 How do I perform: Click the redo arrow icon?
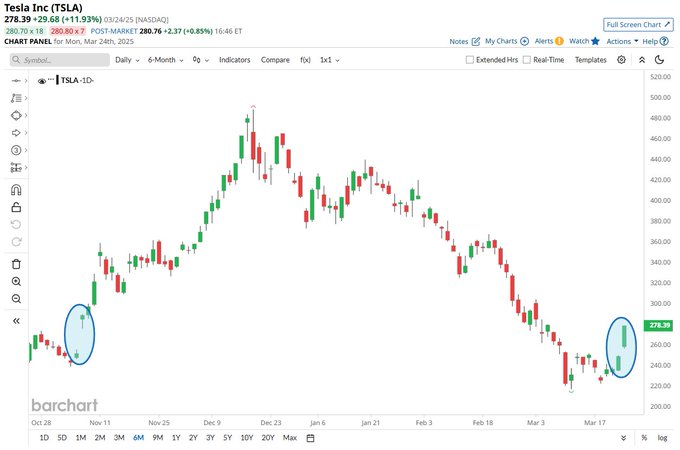pyautogui.click(x=16, y=242)
